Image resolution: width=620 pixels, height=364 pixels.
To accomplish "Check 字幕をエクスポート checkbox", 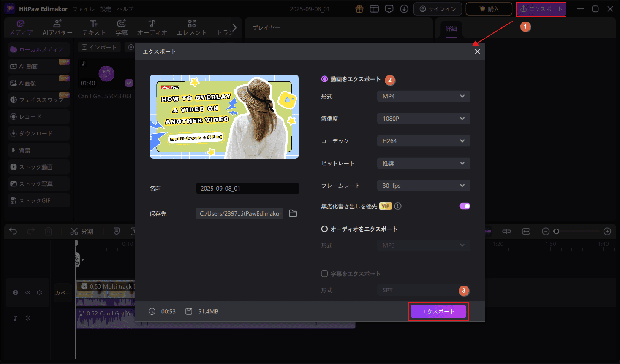I will [x=324, y=274].
